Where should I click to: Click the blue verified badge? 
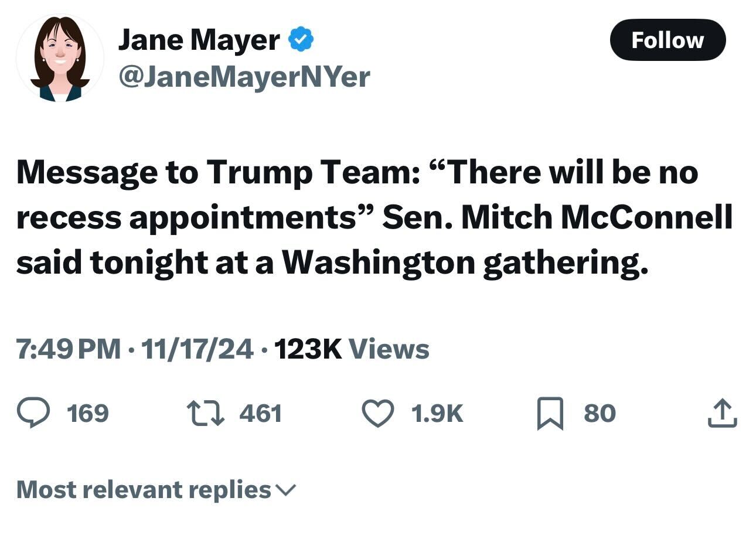[301, 39]
